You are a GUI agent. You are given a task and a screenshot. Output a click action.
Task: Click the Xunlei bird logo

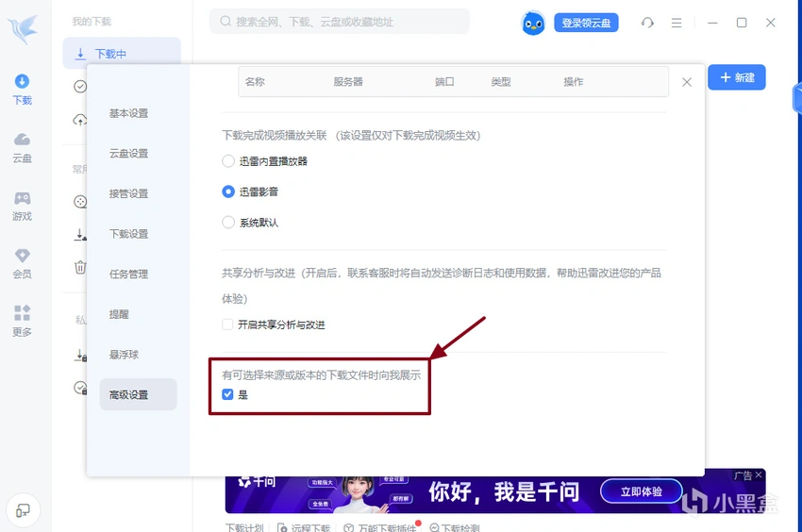point(23,29)
